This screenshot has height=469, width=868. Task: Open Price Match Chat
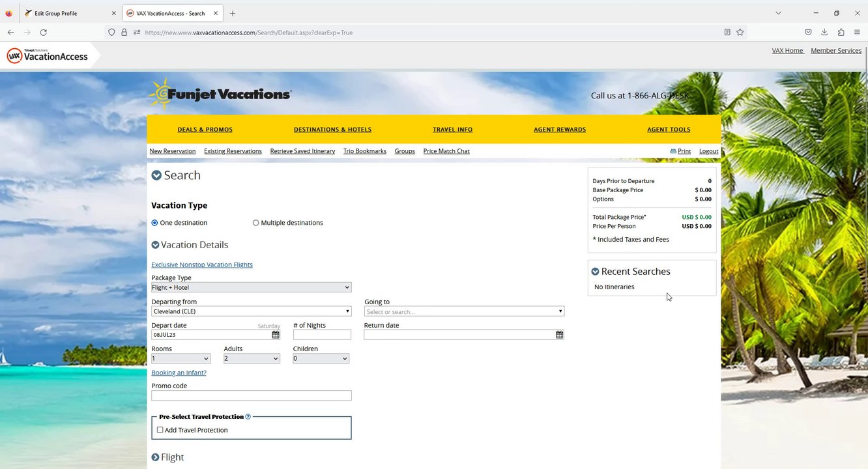click(446, 151)
